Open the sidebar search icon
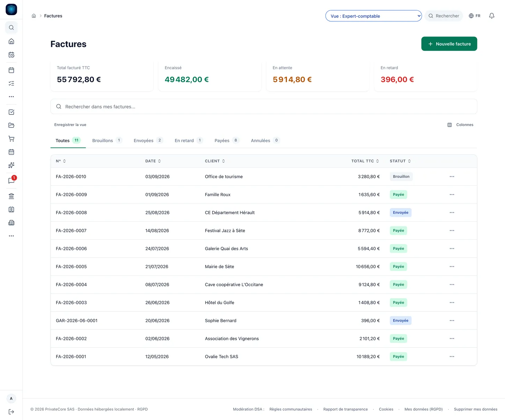This screenshot has width=505, height=420. tap(11, 27)
